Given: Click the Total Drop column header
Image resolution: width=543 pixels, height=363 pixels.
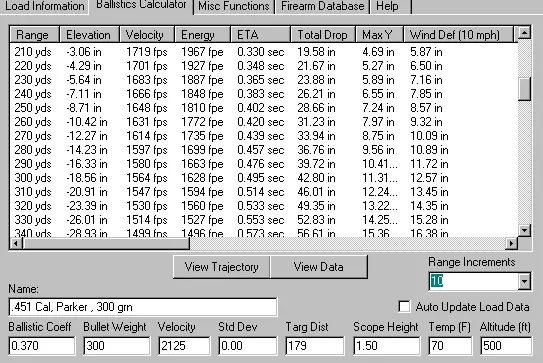Looking at the screenshot, I should (x=323, y=35).
